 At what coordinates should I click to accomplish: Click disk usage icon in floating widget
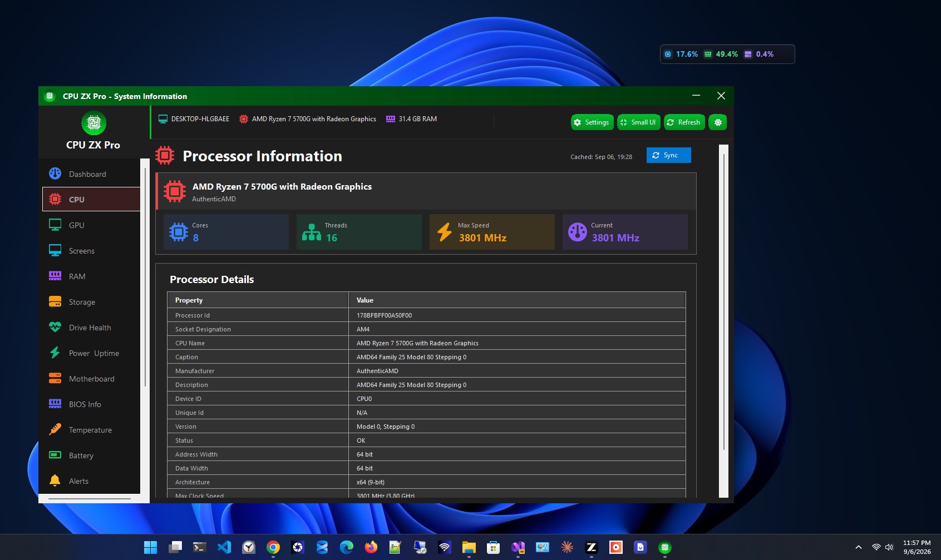click(x=748, y=54)
